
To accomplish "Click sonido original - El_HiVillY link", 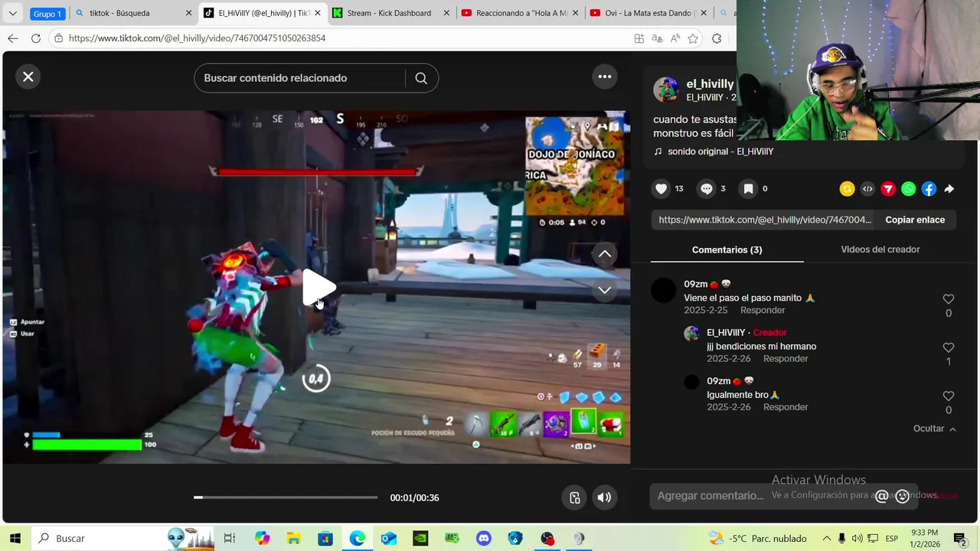I will [x=720, y=152].
